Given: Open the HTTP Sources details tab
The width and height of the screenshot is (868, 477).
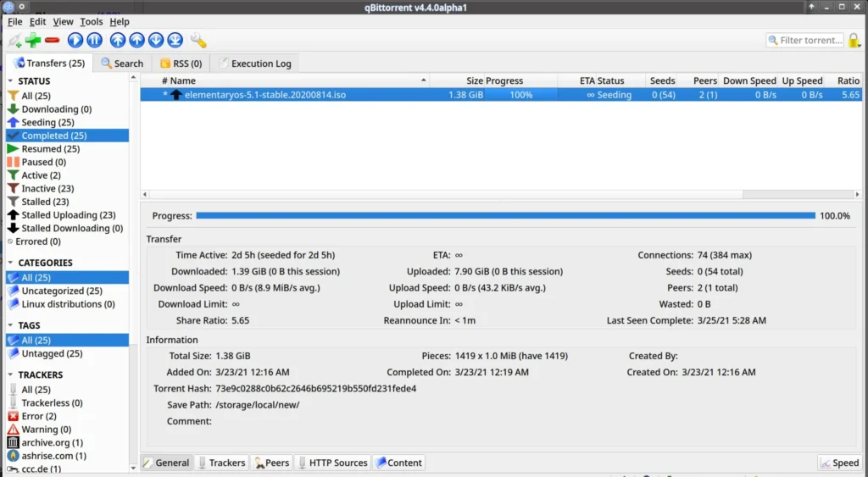Looking at the screenshot, I should point(332,463).
